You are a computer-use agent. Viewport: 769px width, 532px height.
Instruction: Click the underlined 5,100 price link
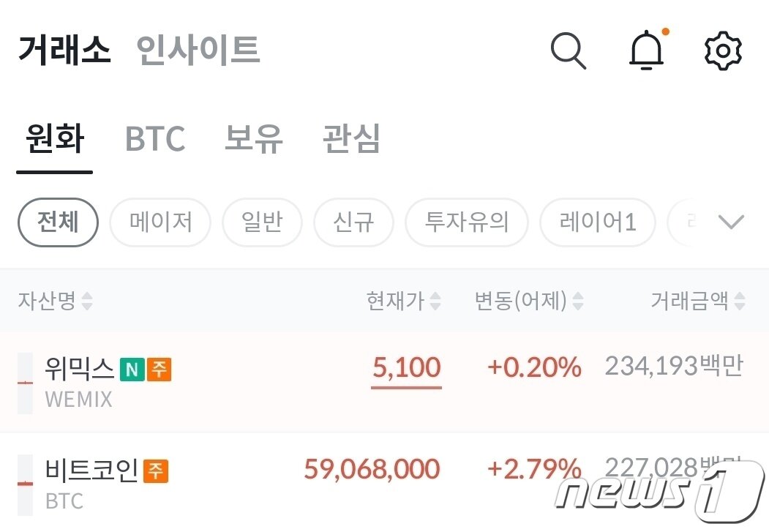pyautogui.click(x=406, y=367)
